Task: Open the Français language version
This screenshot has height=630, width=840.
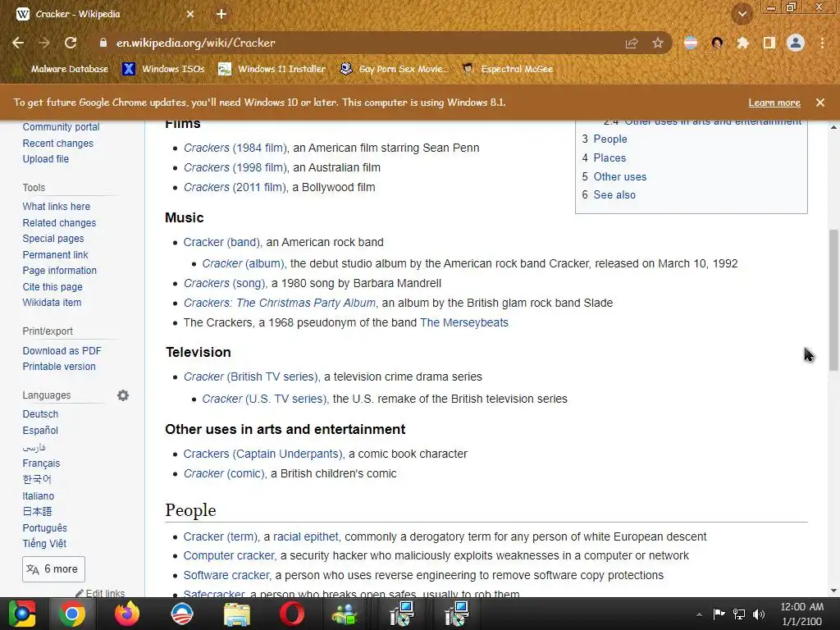Action: tap(41, 463)
